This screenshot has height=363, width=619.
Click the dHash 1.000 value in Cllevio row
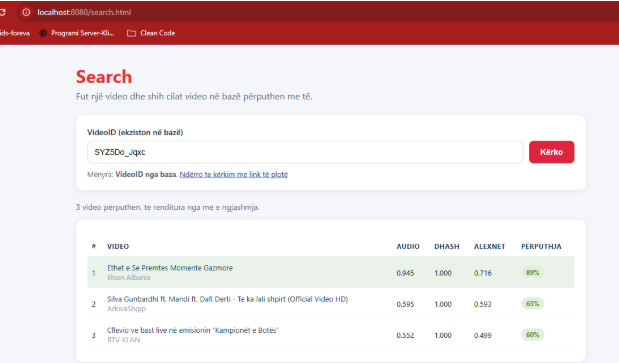click(443, 335)
